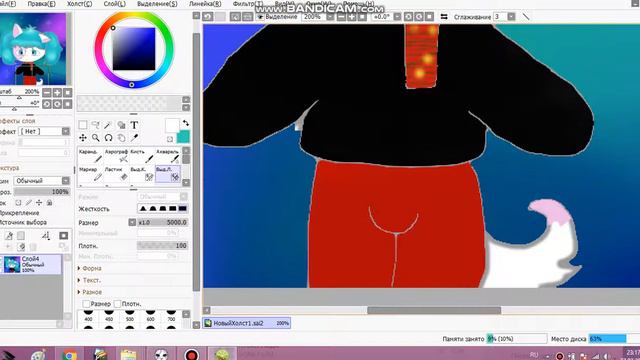Zoom out using navigator minus button
The image size is (640, 360).
pyautogui.click(x=47, y=92)
